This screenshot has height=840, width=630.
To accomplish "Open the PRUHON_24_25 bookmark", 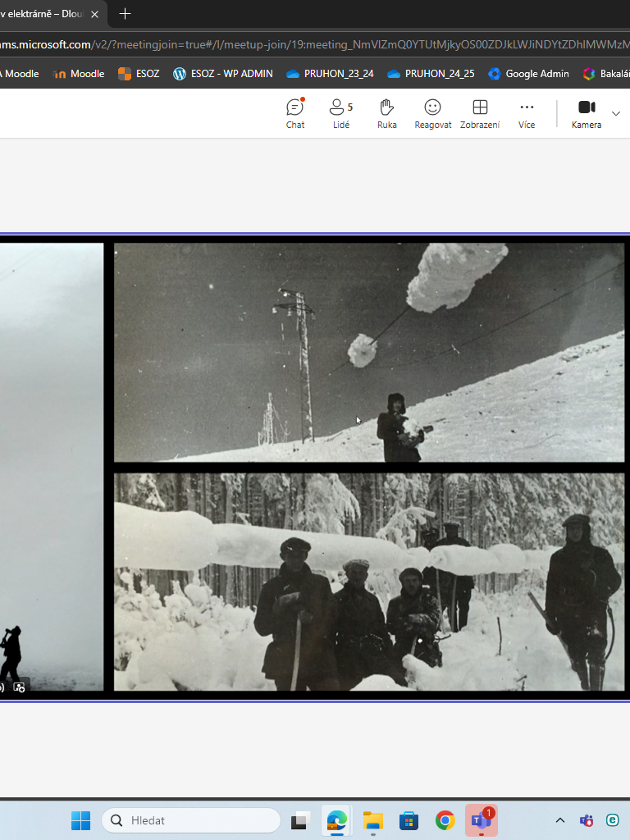I will click(431, 74).
